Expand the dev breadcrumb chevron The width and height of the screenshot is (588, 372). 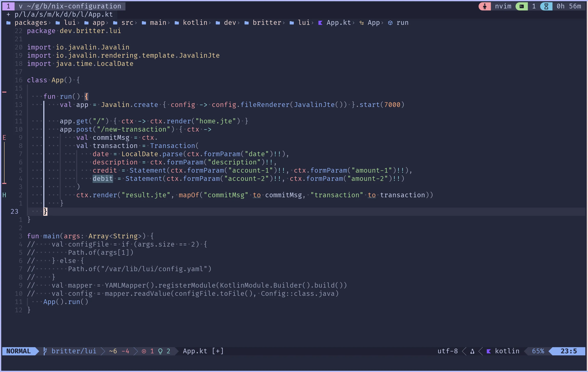click(x=239, y=22)
